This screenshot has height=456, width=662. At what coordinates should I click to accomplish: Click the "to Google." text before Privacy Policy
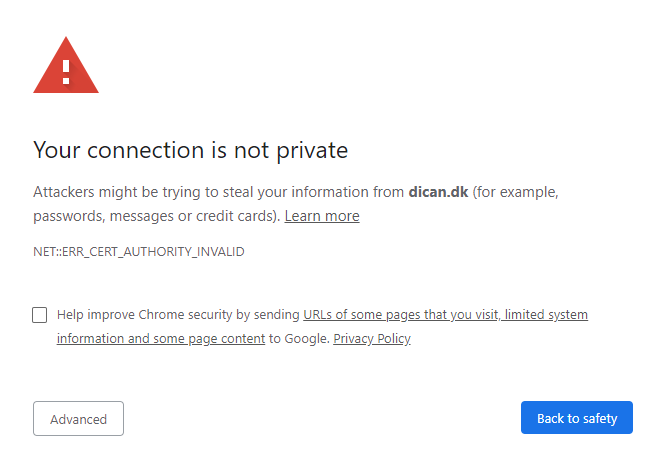(299, 339)
